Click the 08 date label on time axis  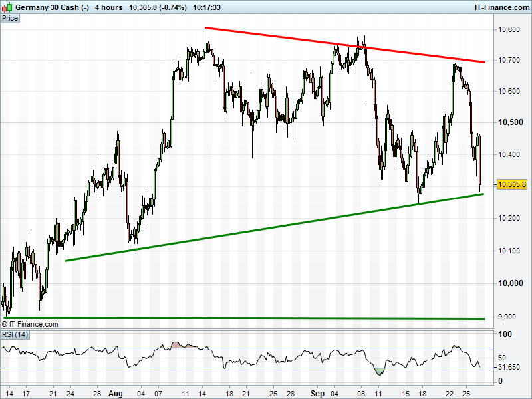[x=361, y=394]
